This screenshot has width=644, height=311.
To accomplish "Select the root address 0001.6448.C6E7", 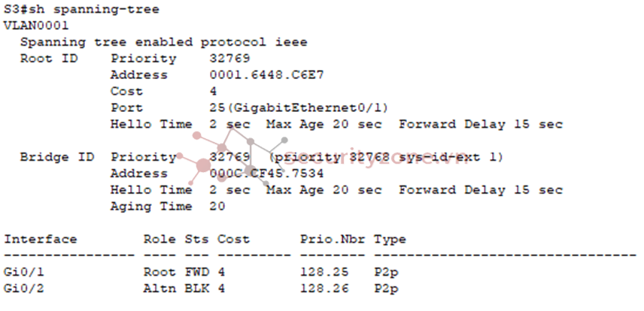I will point(266,75).
